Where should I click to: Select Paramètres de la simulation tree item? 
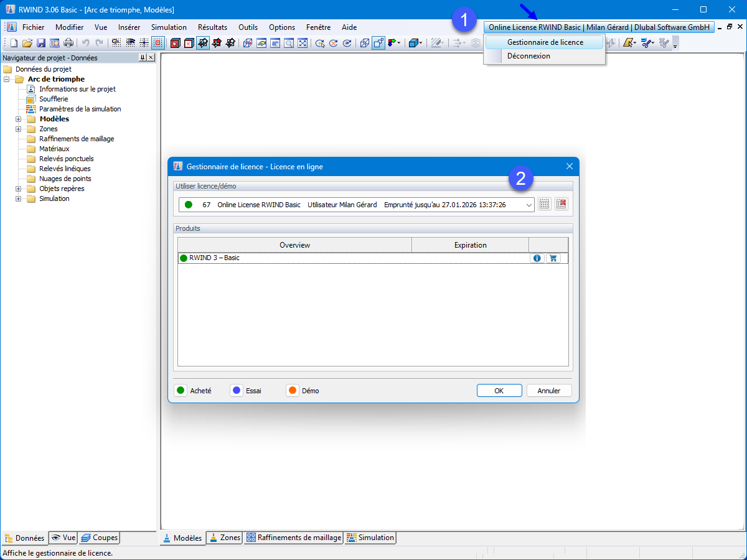point(80,109)
